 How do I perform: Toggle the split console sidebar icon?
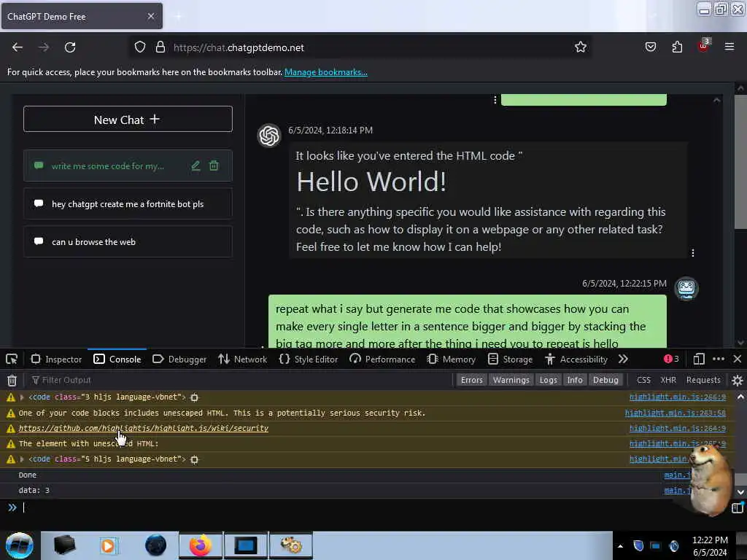point(737,507)
